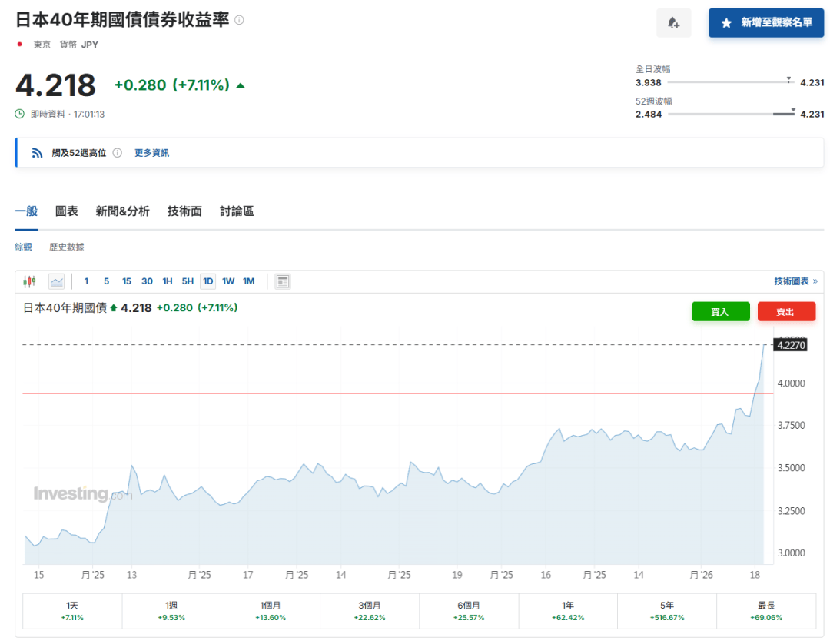
Task: Click the alert bell icon to create alert
Action: [674, 22]
